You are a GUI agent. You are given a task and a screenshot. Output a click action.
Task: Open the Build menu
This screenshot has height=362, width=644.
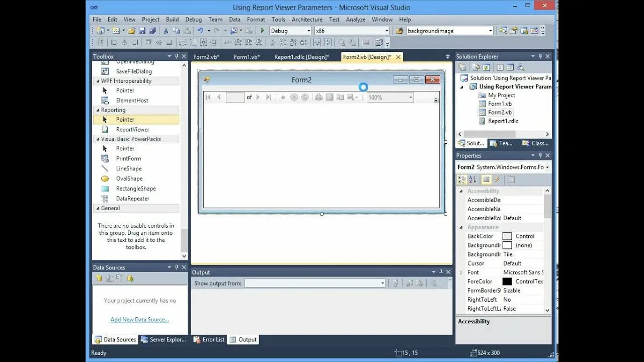(173, 20)
